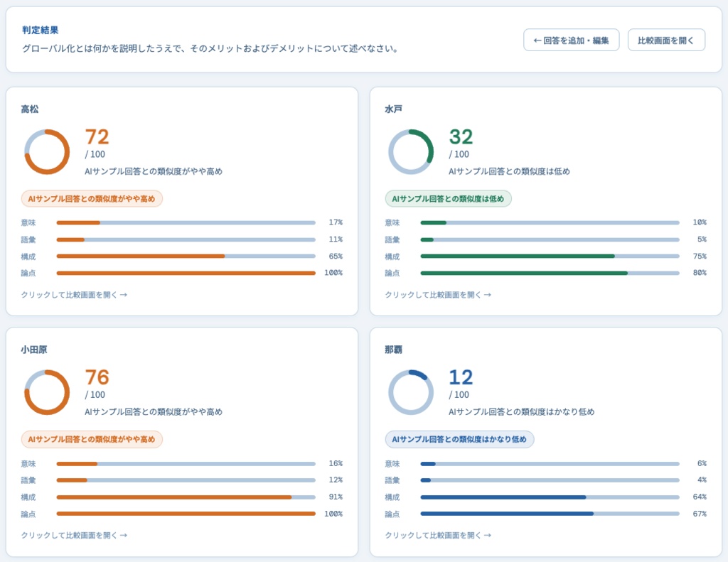
Task: Click the score 12 in 那覇 card
Action: 461,377
